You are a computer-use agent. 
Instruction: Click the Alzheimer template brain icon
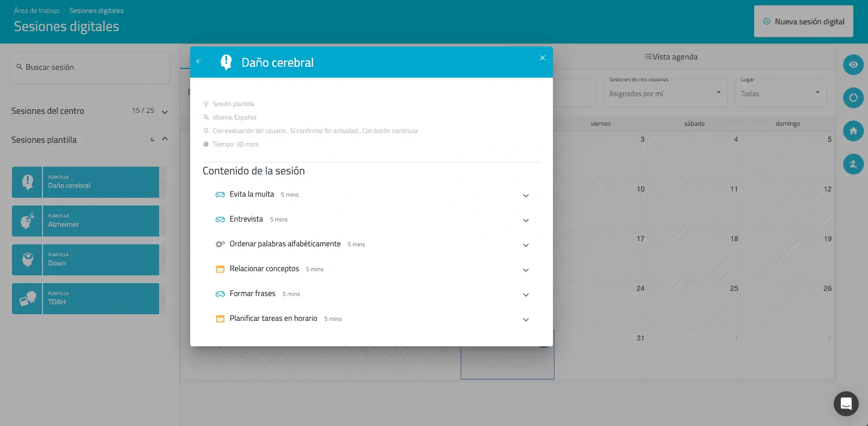pos(27,221)
